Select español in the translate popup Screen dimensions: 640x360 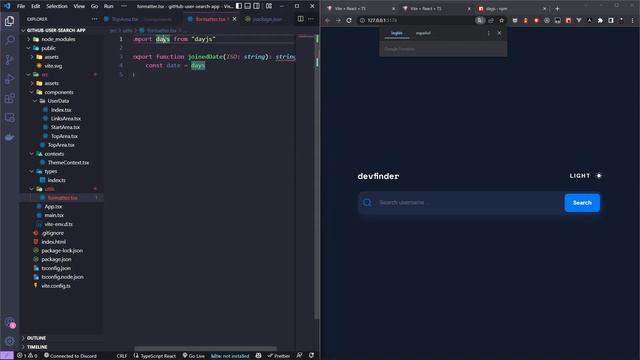[x=423, y=33]
